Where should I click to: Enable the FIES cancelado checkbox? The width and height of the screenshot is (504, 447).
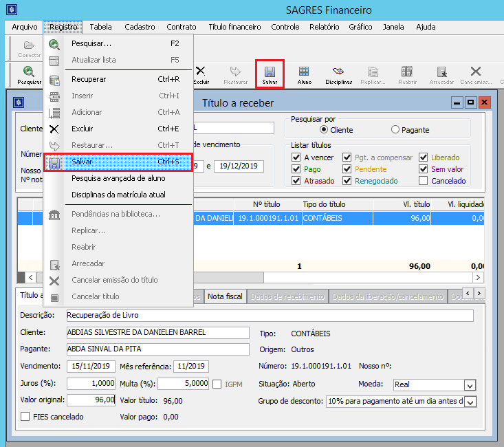26,417
